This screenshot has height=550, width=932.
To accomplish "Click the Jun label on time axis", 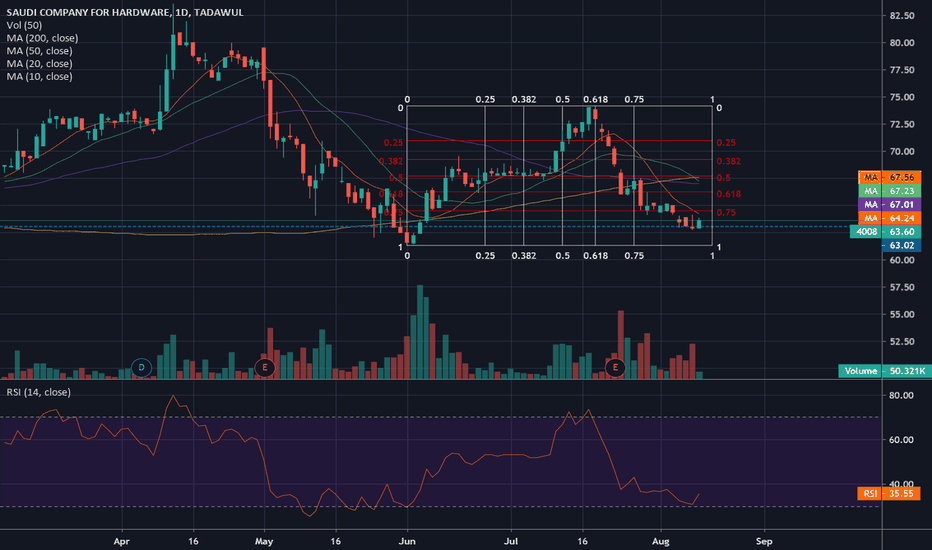I will (407, 541).
